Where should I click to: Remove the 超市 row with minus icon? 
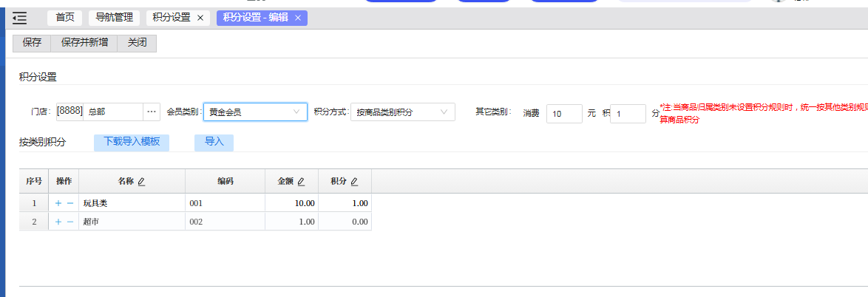(69, 222)
